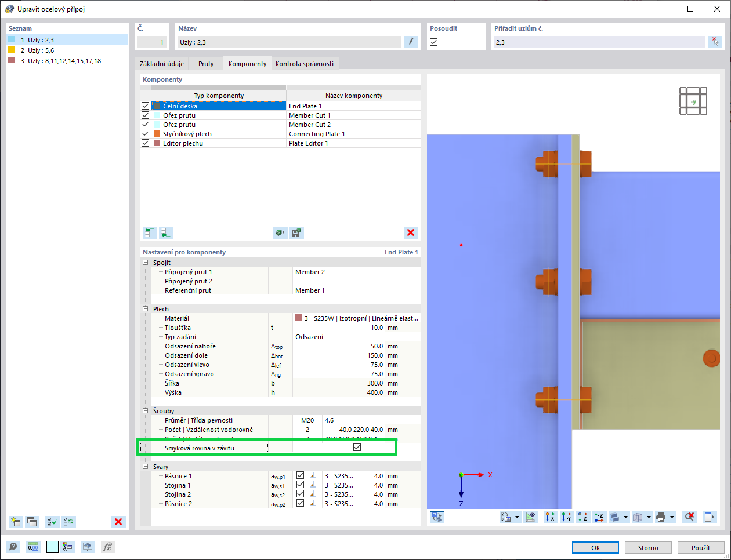Image resolution: width=731 pixels, height=560 pixels.
Task: Click the Průměr value M20
Action: 307,420
